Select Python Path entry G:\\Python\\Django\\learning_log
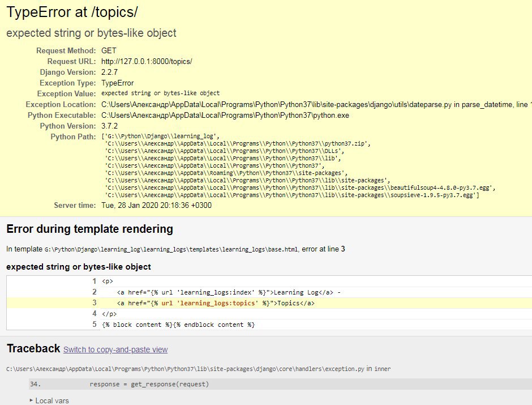This screenshot has width=532, height=405. pos(161,137)
